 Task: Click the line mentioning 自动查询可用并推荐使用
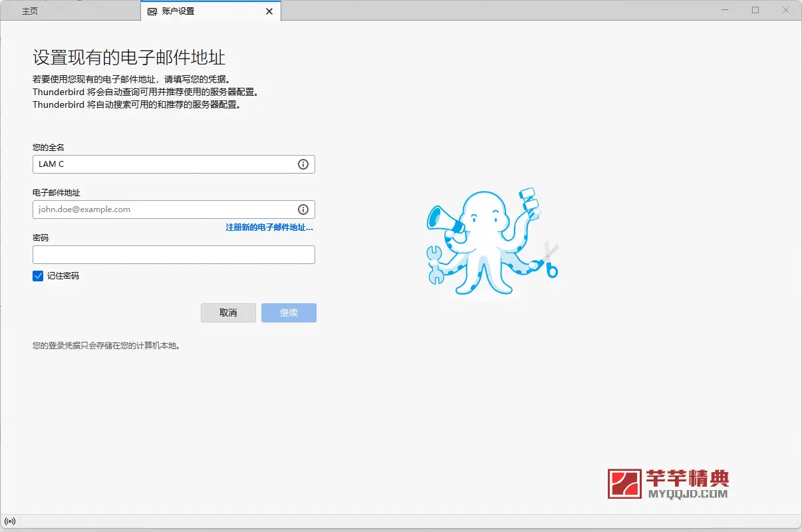(x=146, y=92)
